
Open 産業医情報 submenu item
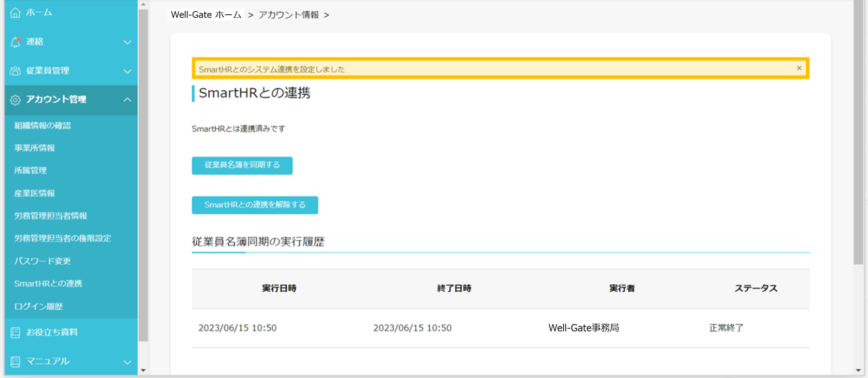pos(34,193)
